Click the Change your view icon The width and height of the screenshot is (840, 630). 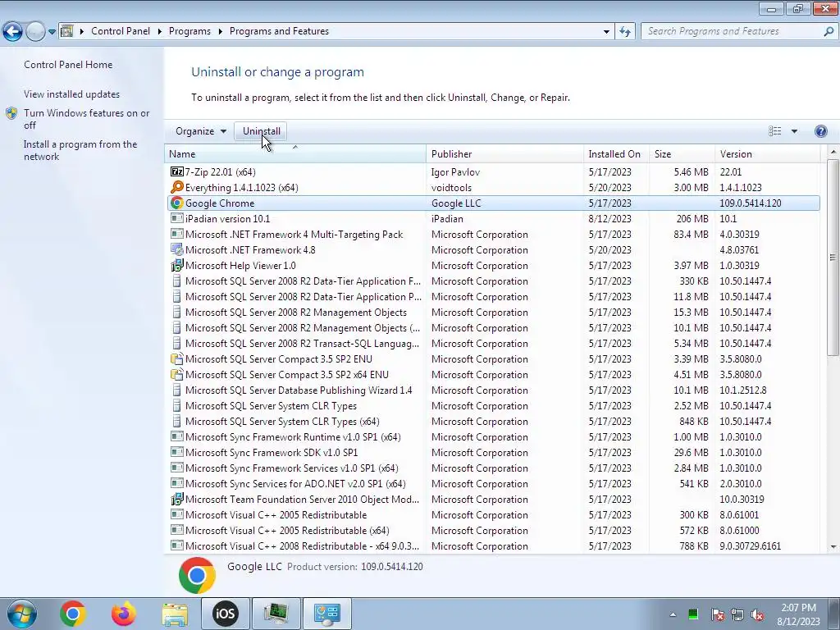pyautogui.click(x=774, y=131)
